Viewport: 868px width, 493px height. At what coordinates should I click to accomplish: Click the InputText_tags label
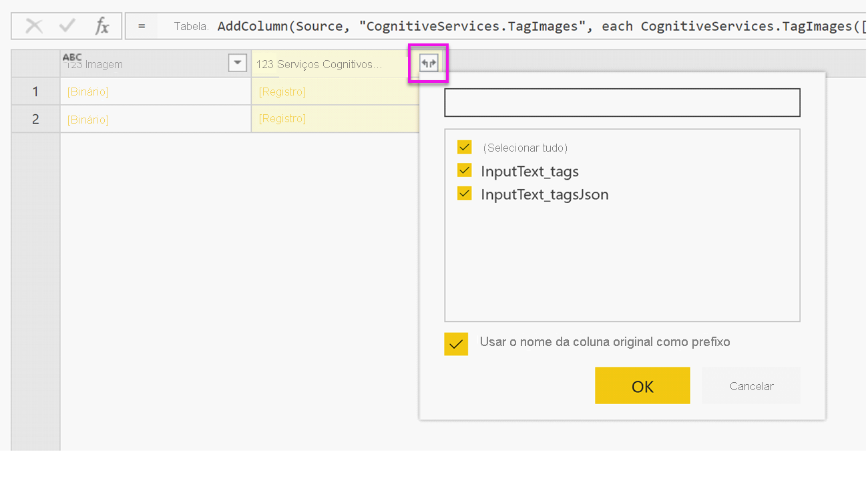point(529,171)
